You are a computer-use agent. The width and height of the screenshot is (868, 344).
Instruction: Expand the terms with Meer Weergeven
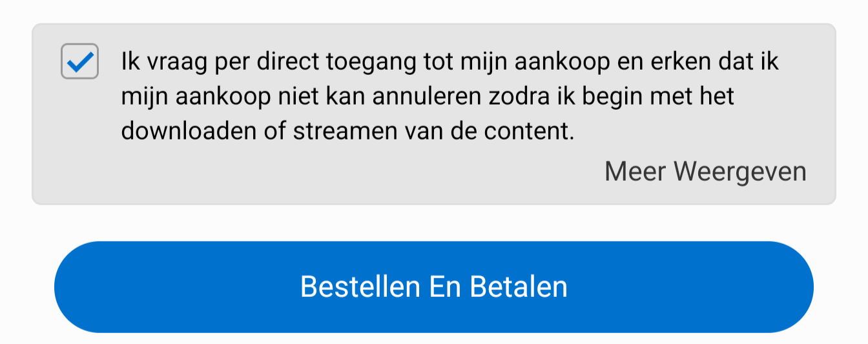click(x=705, y=172)
